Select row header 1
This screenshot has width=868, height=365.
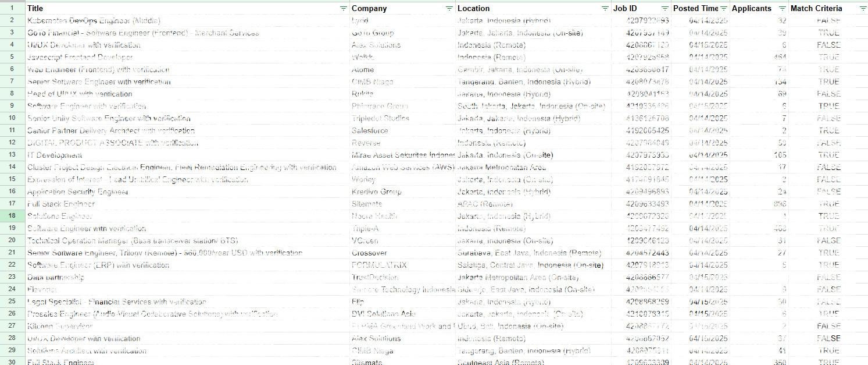point(12,9)
